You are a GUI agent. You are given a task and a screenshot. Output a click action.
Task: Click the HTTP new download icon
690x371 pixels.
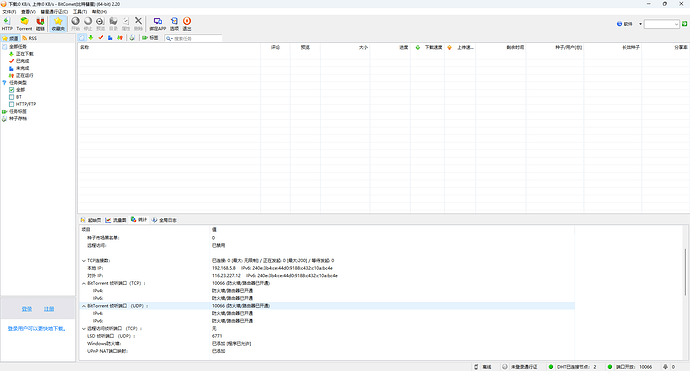[7, 23]
